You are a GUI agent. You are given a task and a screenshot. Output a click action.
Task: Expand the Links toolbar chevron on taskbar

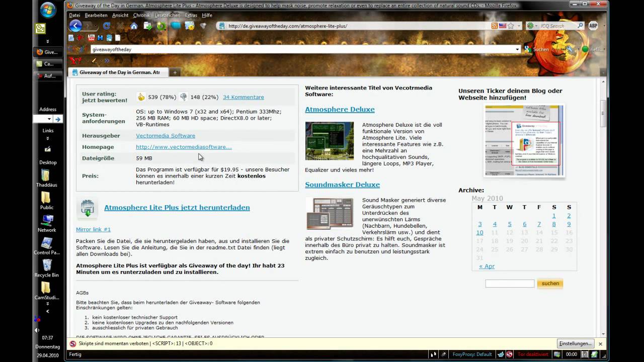point(48,138)
